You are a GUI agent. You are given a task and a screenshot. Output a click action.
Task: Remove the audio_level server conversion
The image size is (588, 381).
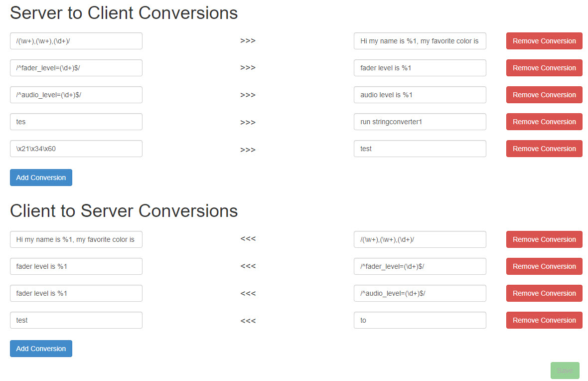544,95
